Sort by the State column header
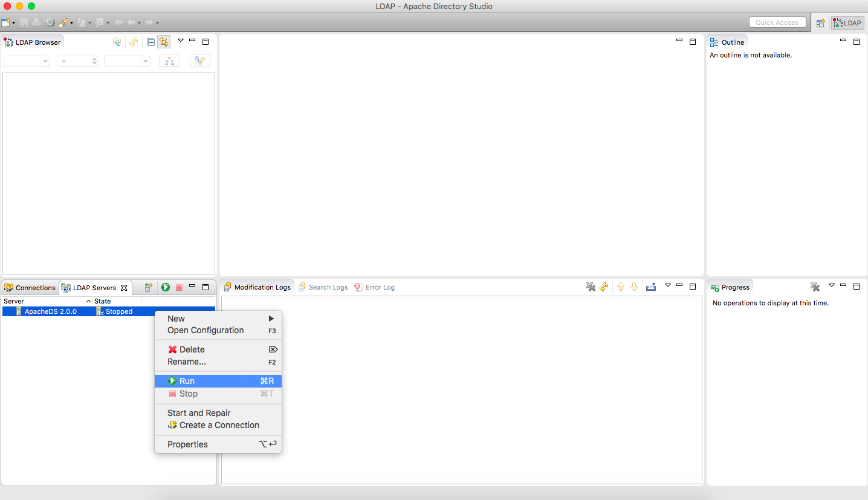The width and height of the screenshot is (868, 500). tap(117, 301)
